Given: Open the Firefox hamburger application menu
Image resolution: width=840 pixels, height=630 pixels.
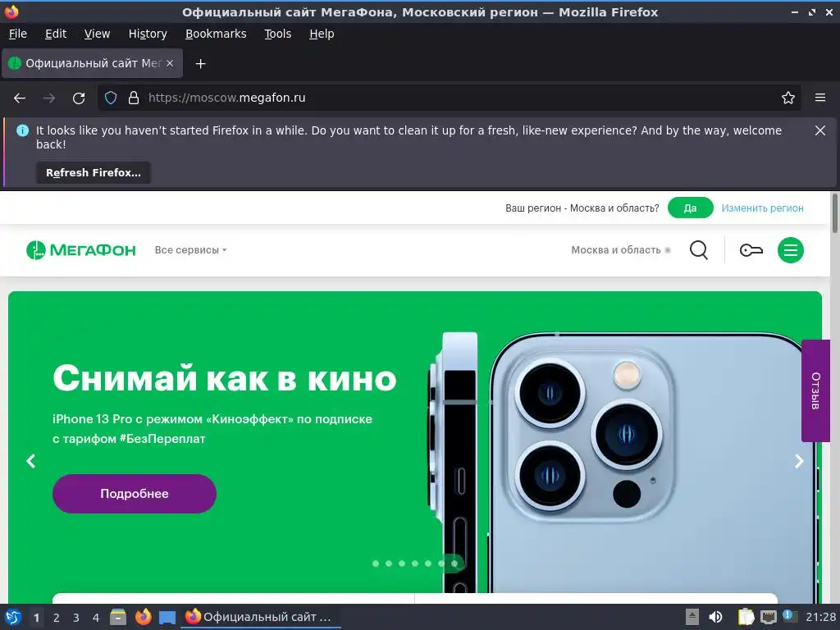Looking at the screenshot, I should pos(820,98).
